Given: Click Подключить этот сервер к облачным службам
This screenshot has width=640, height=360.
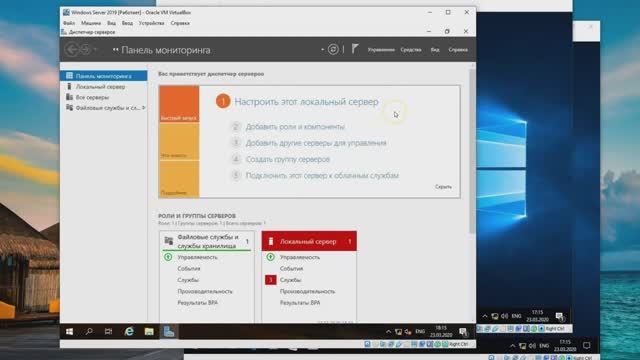Looking at the screenshot, I should pos(322,176).
